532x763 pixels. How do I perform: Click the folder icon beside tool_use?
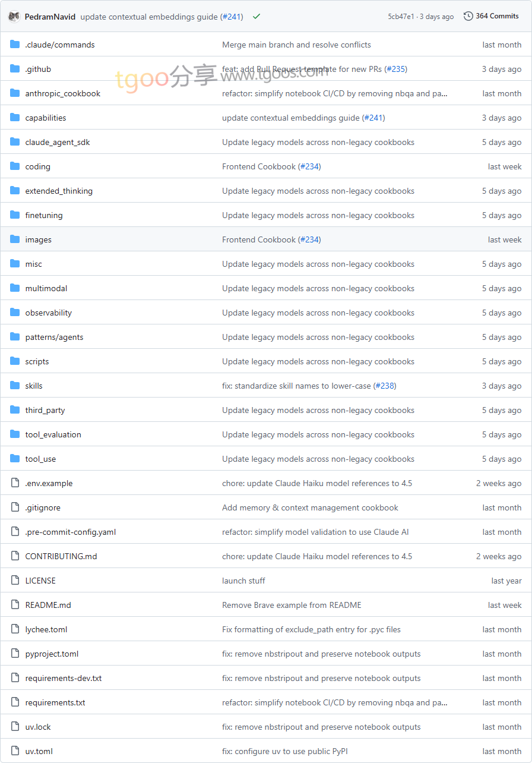tap(15, 459)
